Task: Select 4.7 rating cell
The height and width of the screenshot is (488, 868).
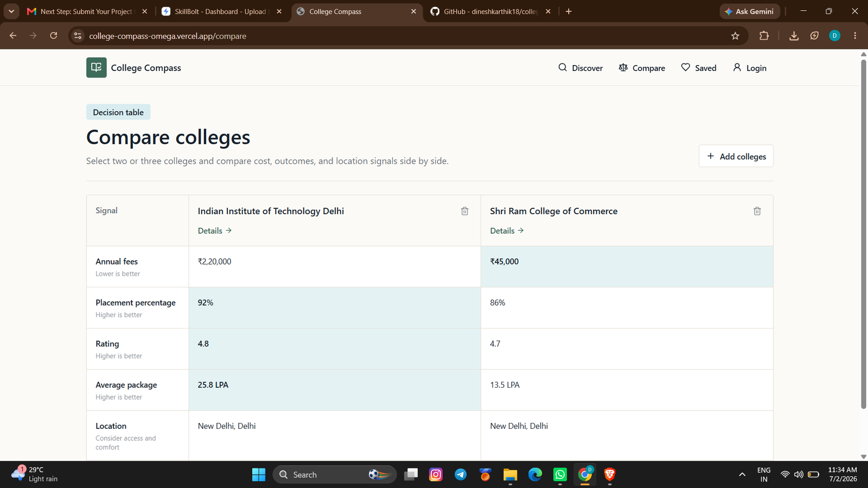Action: pos(627,349)
